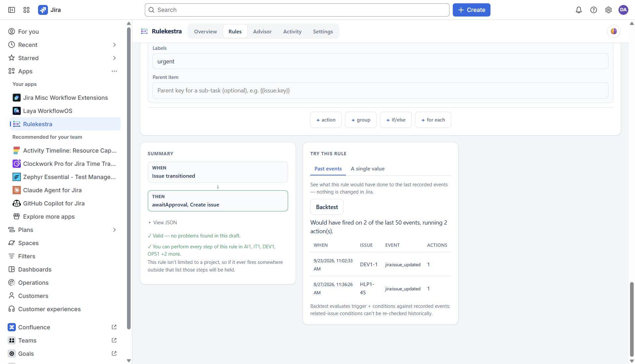Image resolution: width=635 pixels, height=364 pixels.
Task: Expand the Plans menu chevron
Action: click(x=114, y=230)
